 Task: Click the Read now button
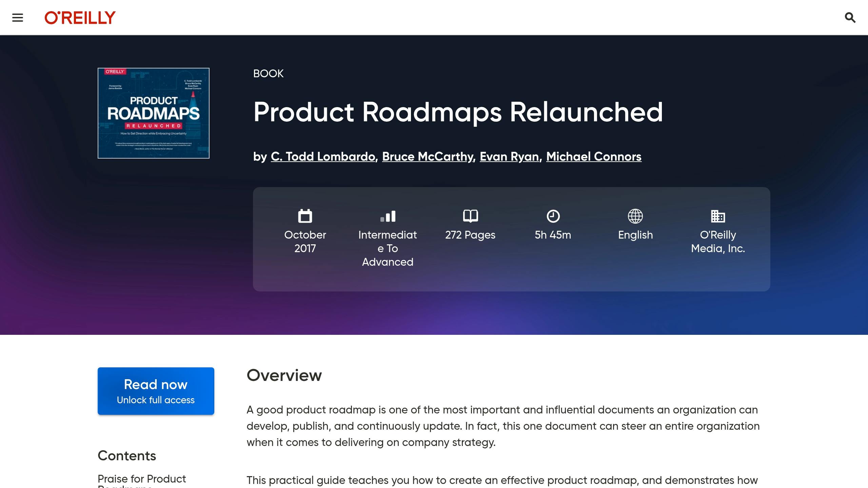156,391
